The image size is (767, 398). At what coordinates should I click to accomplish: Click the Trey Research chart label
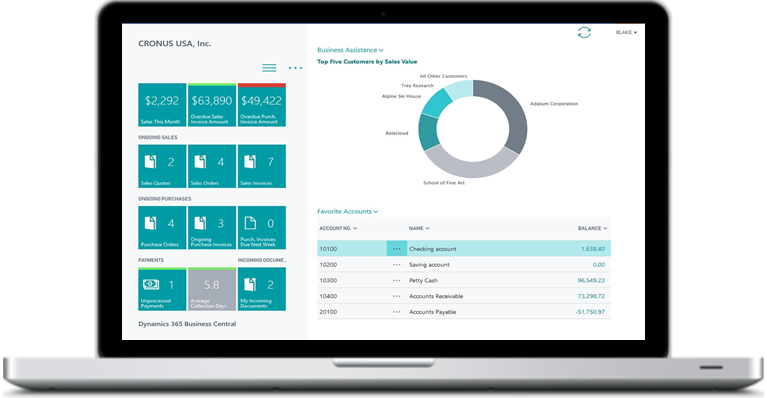[x=417, y=86]
